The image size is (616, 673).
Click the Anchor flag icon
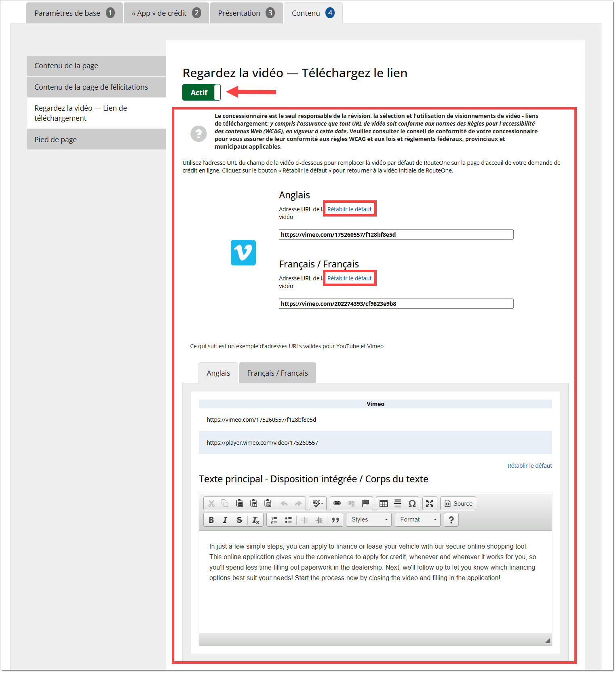pos(365,503)
